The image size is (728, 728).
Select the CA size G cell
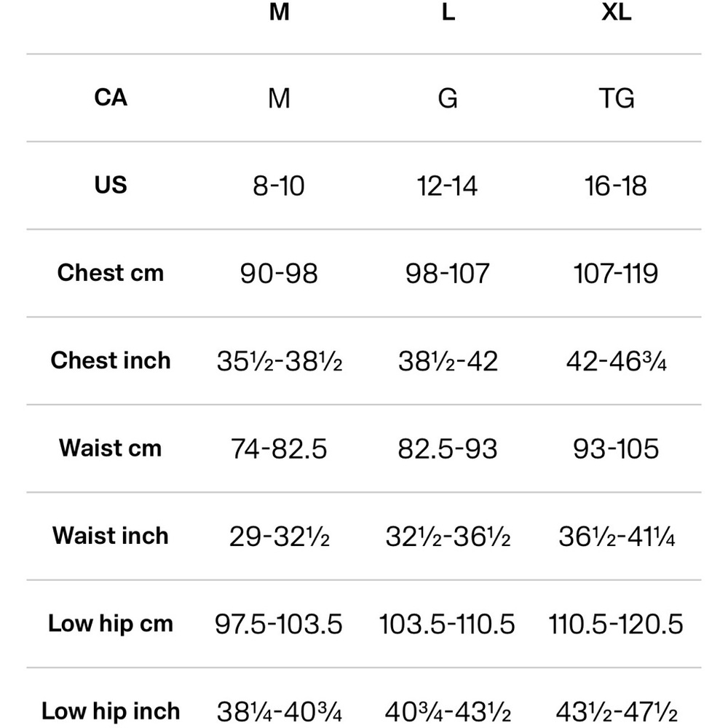448,98
